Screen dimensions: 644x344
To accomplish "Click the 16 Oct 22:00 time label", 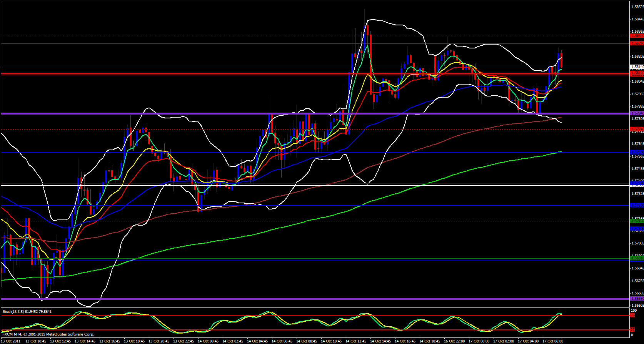I will pyautogui.click(x=454, y=341).
